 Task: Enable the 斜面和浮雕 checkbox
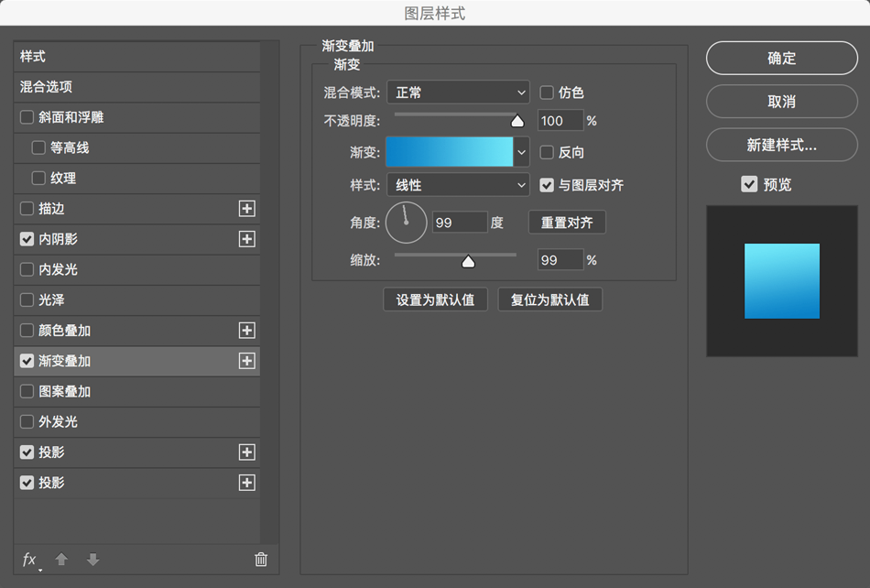tap(27, 117)
